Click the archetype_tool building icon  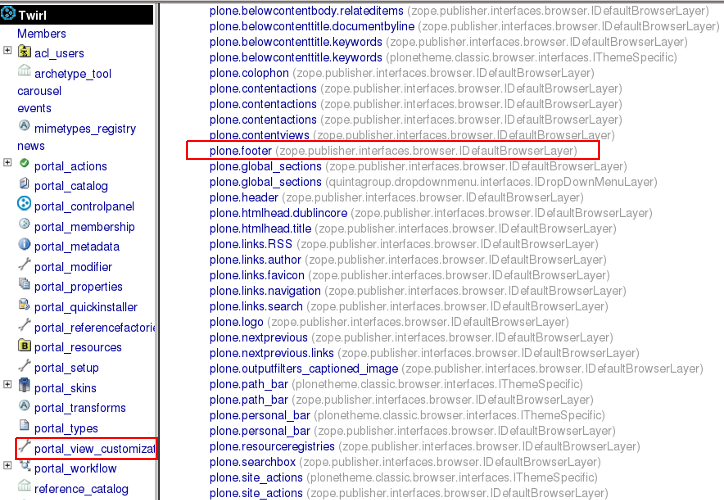(x=24, y=71)
